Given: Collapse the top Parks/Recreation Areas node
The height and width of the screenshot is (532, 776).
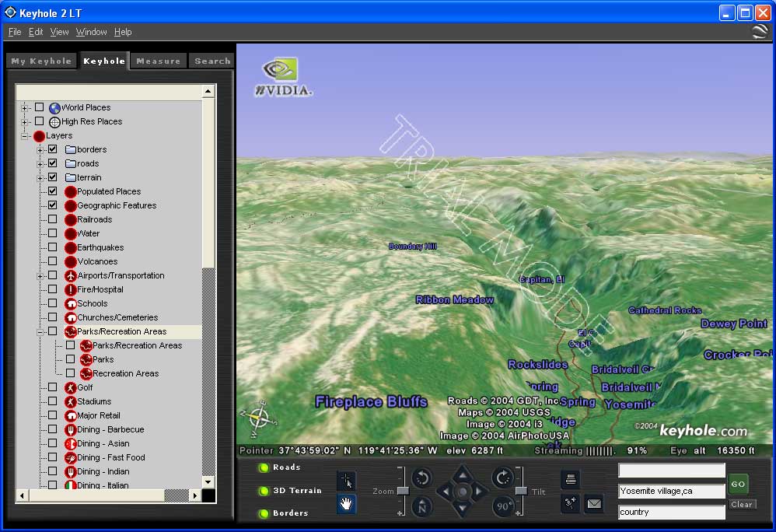Looking at the screenshot, I should pos(40,331).
